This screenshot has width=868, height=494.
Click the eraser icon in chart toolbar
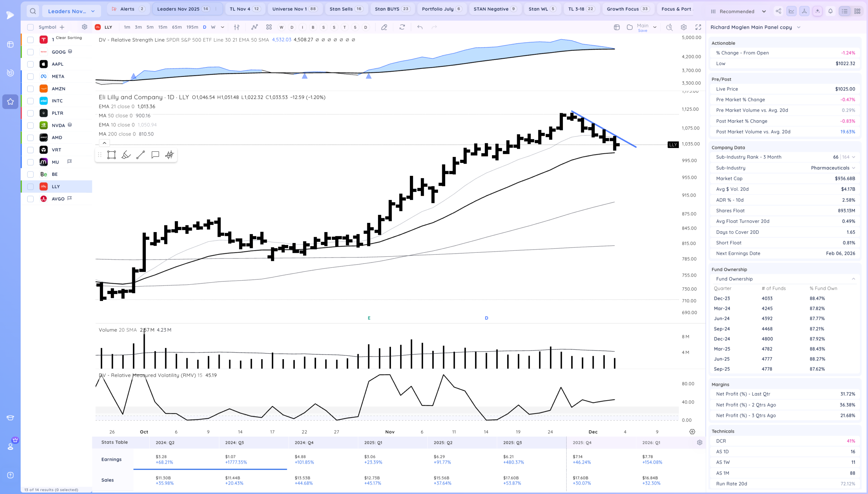click(384, 27)
